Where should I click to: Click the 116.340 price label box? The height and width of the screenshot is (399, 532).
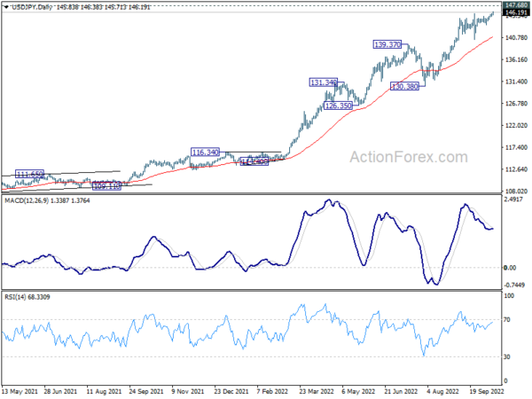[x=205, y=153]
